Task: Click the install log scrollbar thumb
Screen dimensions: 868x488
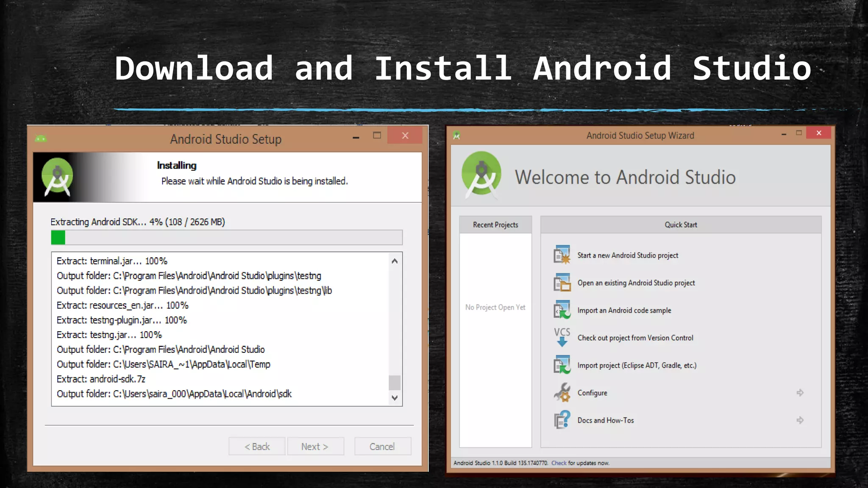Action: click(x=395, y=383)
